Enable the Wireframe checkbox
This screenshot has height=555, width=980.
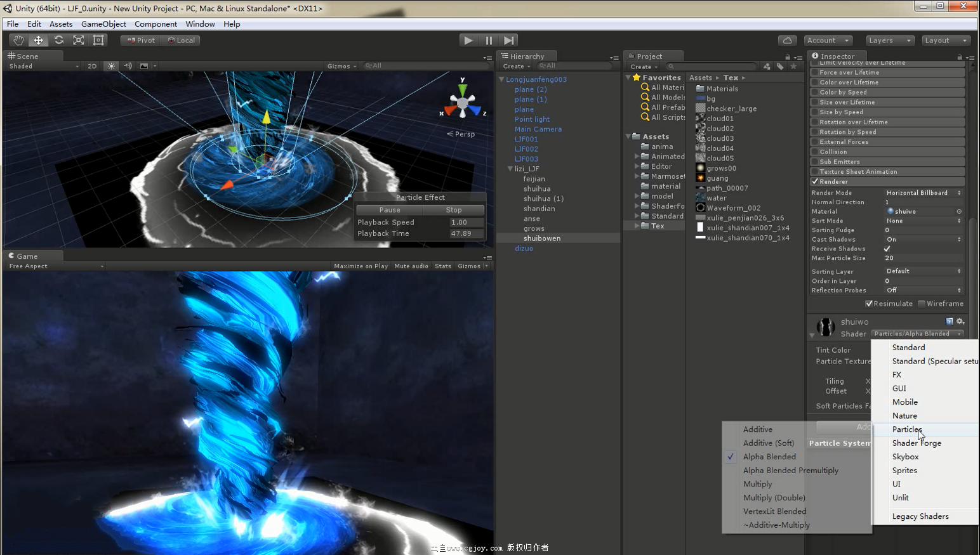coord(922,304)
